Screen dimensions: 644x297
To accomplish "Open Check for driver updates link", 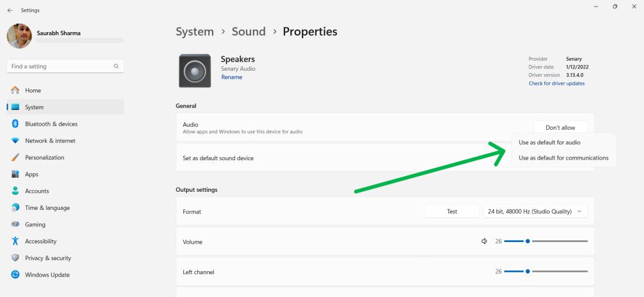I will tap(556, 84).
